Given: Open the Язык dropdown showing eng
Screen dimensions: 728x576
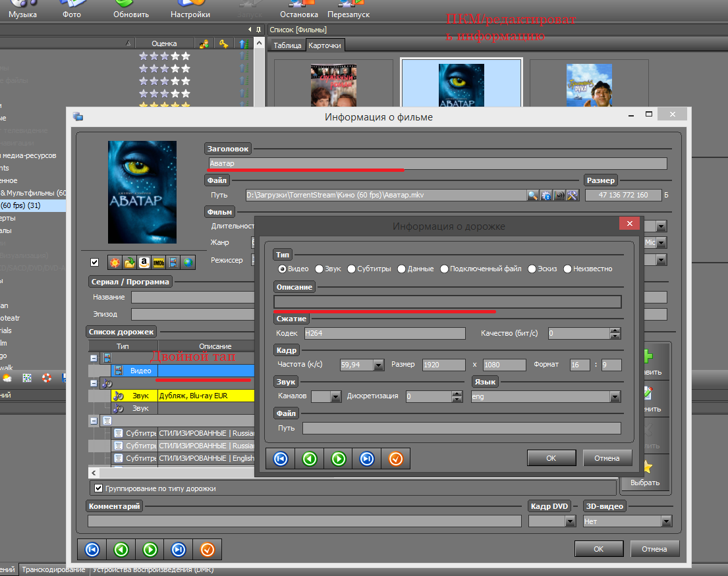Looking at the screenshot, I should click(x=615, y=396).
